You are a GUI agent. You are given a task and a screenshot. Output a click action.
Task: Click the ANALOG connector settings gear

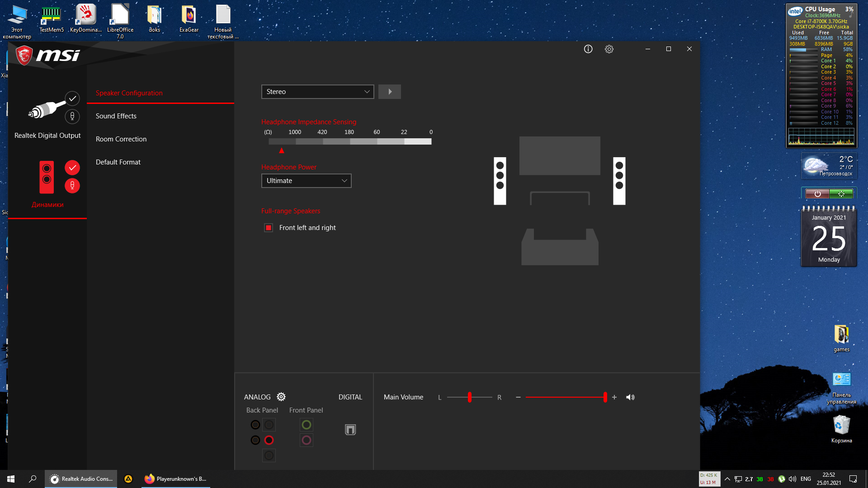(281, 397)
